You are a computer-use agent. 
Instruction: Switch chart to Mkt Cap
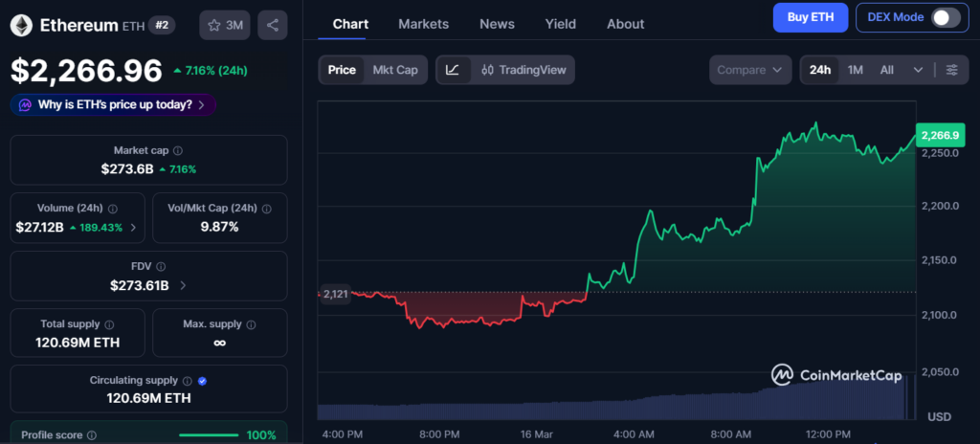(x=395, y=70)
